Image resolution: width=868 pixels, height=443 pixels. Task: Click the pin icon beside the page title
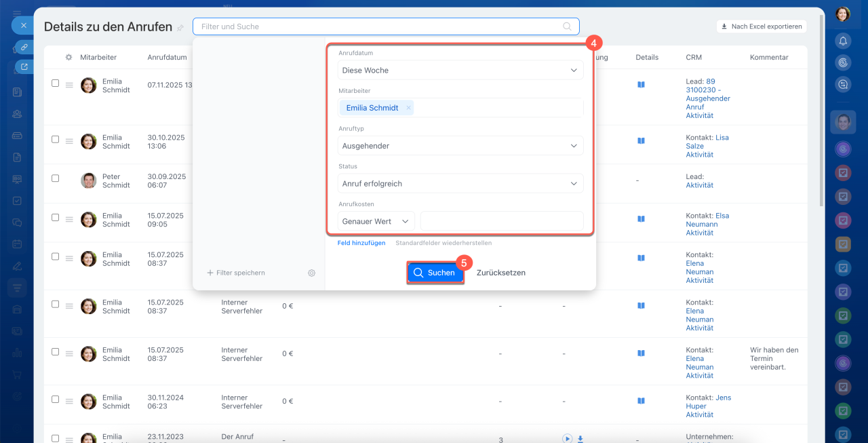click(x=180, y=28)
